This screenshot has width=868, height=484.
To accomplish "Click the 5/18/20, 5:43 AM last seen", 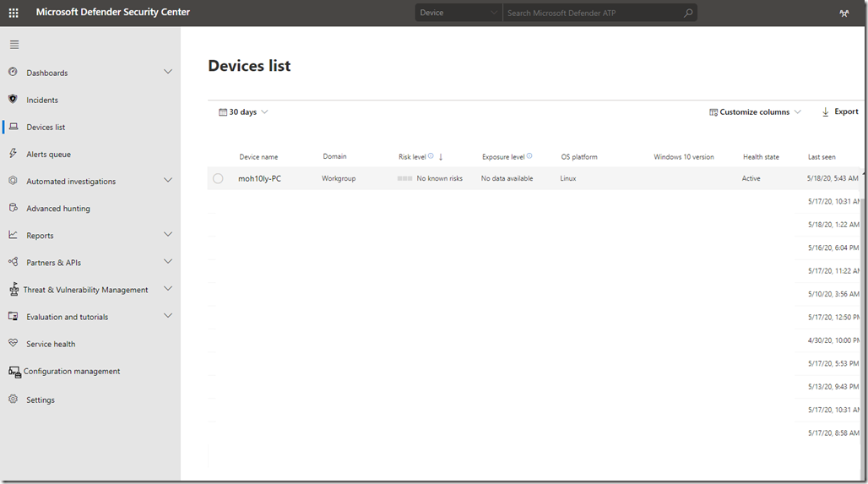I will (x=833, y=178).
